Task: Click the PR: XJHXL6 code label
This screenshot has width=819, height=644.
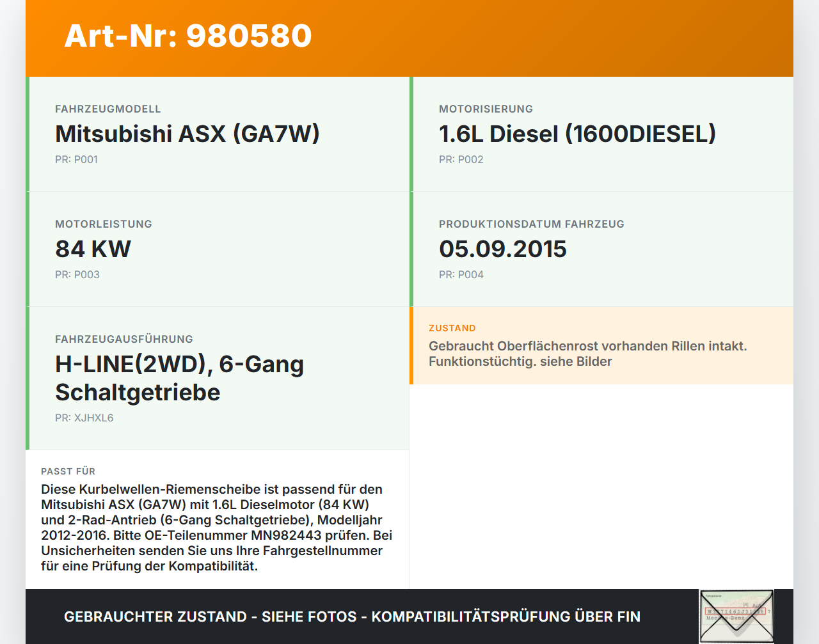Action: tap(84, 418)
